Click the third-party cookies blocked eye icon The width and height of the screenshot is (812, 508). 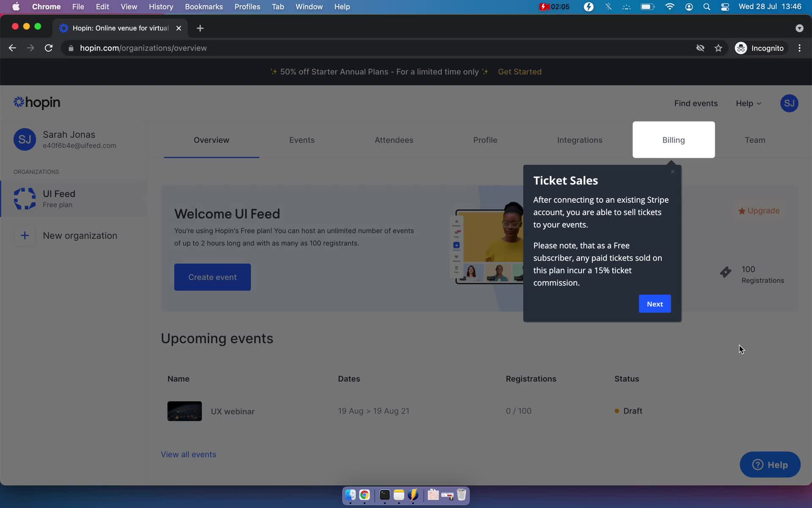point(700,48)
